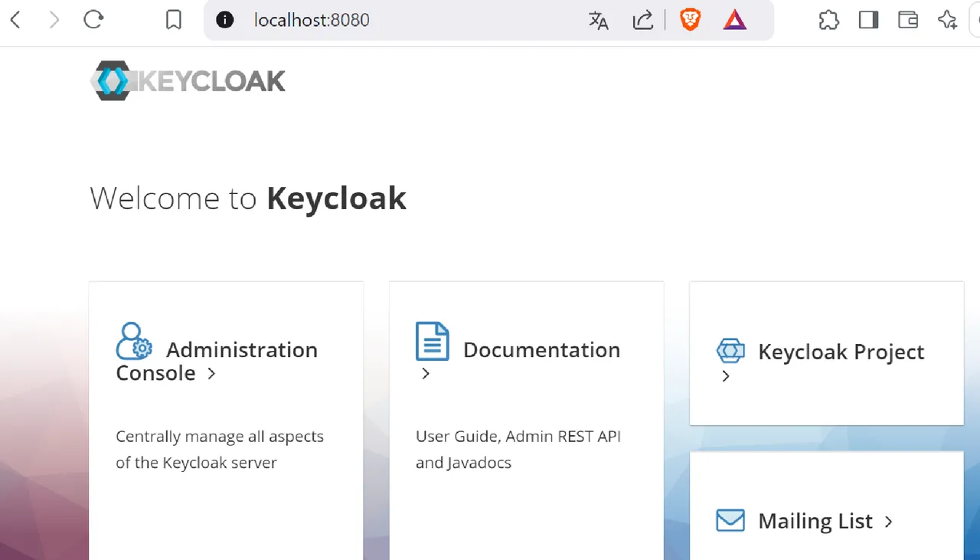This screenshot has width=980, height=560.
Task: Open the Administration Console link
Action: click(x=217, y=361)
